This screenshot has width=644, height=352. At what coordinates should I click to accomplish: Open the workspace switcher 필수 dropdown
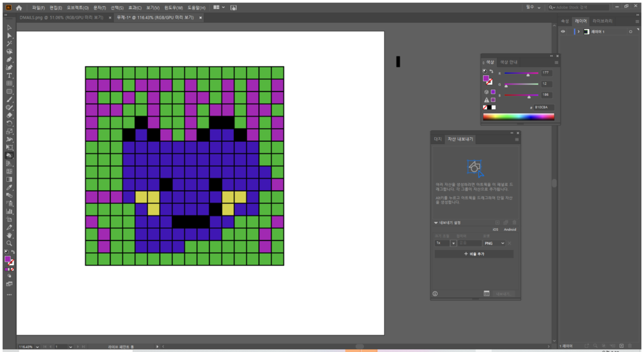[533, 8]
